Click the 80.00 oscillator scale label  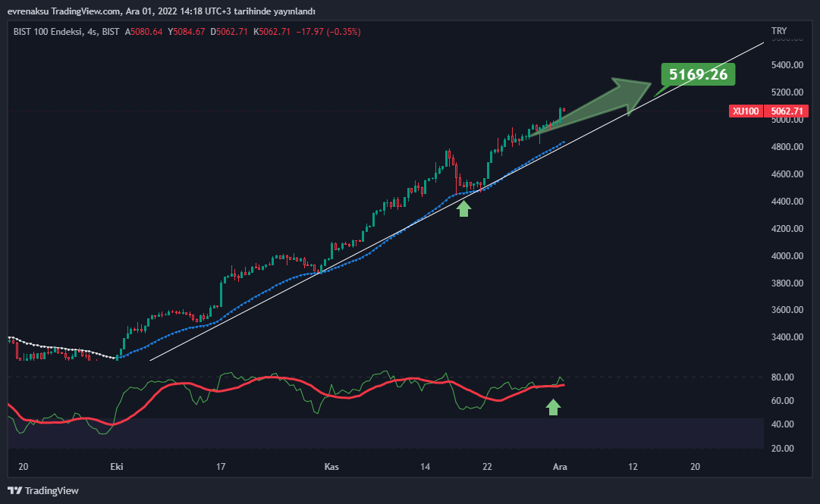click(782, 377)
